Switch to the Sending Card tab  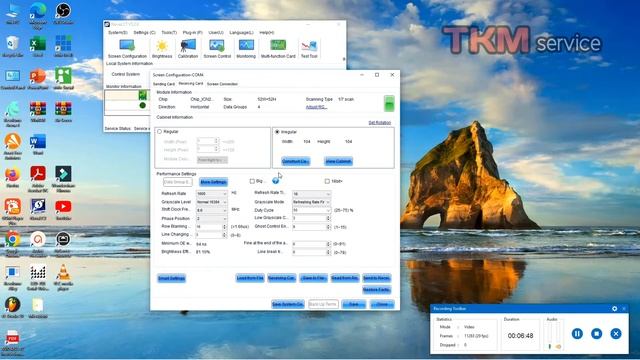(164, 84)
